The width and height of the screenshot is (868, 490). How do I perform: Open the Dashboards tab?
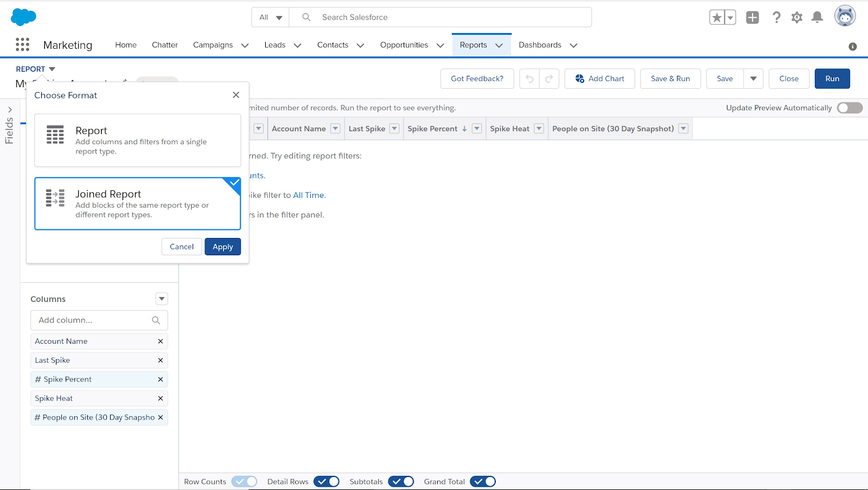(x=540, y=45)
